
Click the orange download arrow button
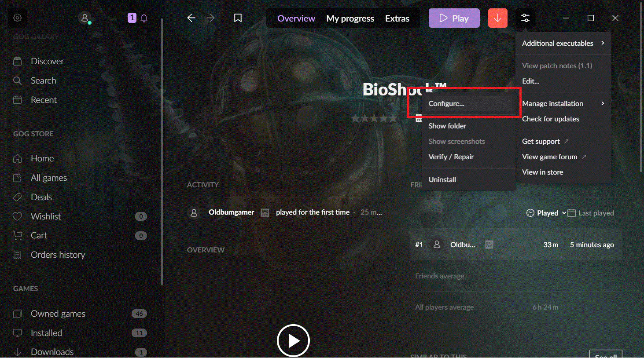click(x=498, y=18)
